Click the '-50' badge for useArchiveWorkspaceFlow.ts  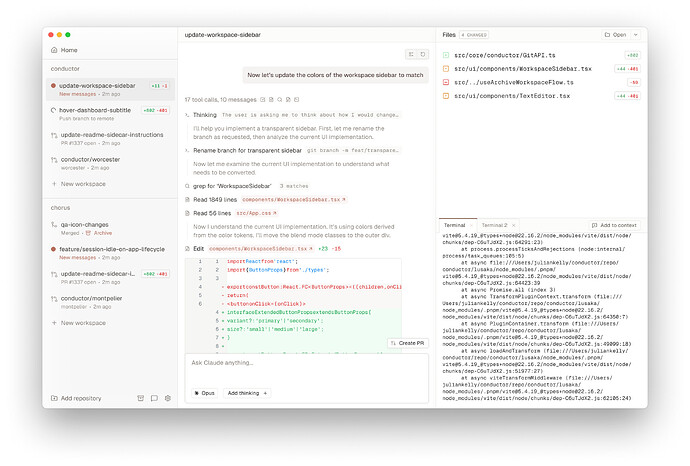[x=634, y=83]
